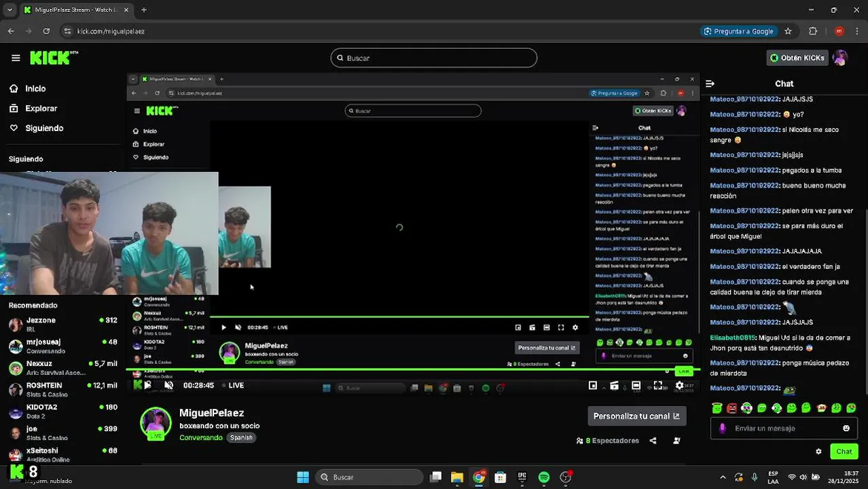Click the MiguelPelaez channel avatar

pyautogui.click(x=156, y=423)
